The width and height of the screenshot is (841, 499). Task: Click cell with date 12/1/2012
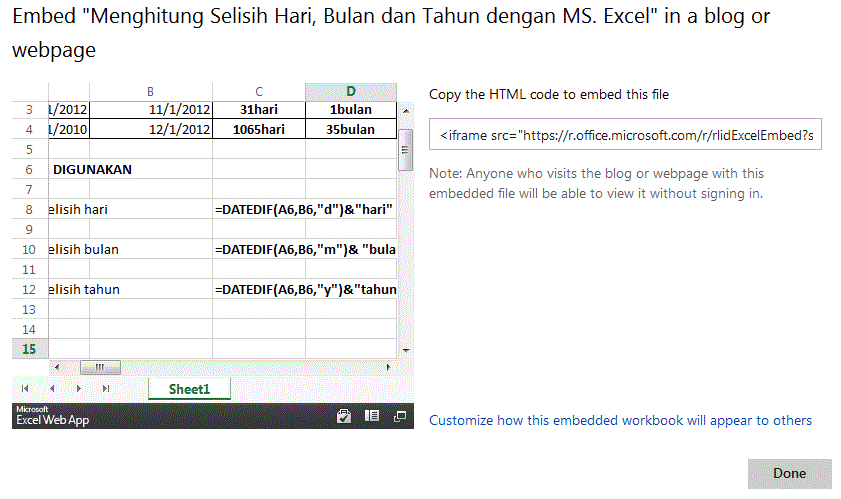coord(151,129)
